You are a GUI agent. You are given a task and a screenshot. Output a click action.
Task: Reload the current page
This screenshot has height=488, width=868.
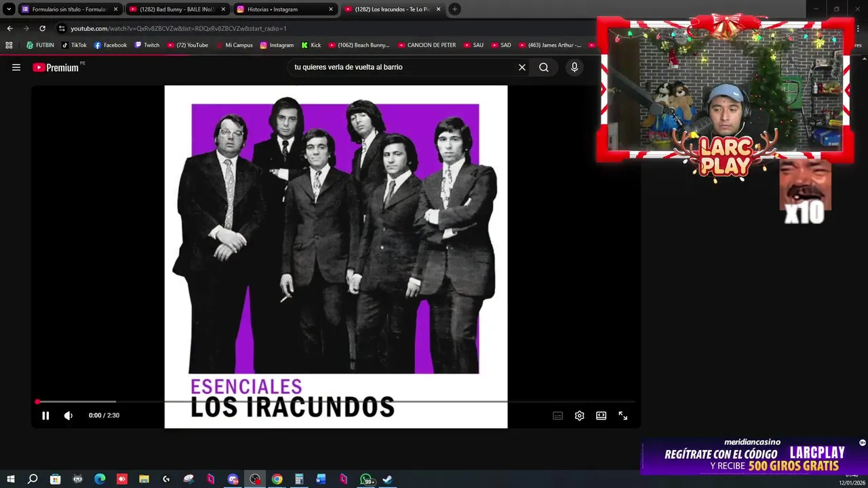[x=42, y=28]
